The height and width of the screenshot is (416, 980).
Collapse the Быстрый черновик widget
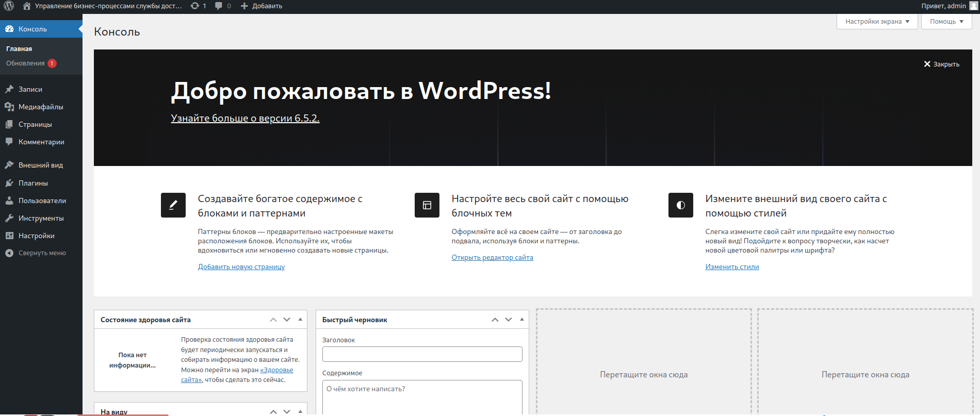[522, 320]
